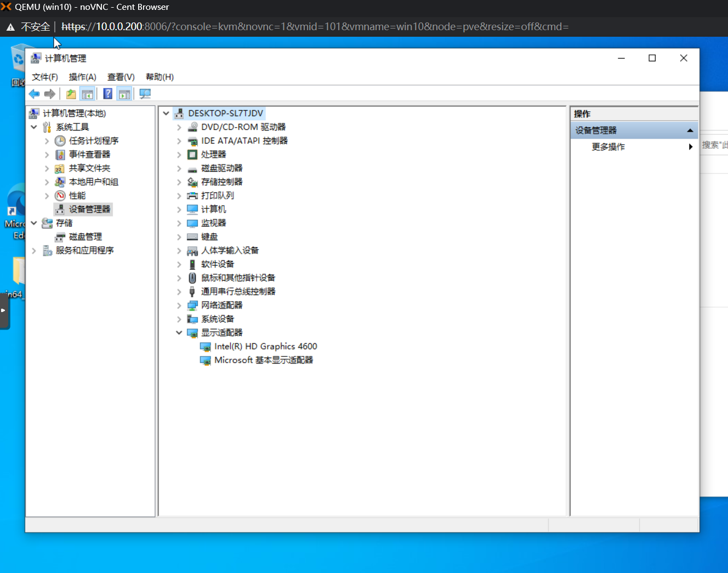
Task: Open the 文件(F) menu
Action: point(45,77)
